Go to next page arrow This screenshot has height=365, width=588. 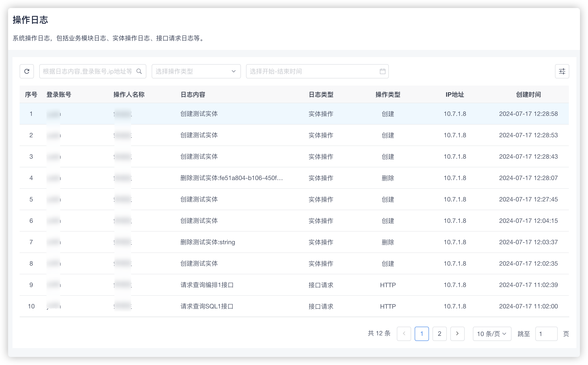[x=457, y=334]
